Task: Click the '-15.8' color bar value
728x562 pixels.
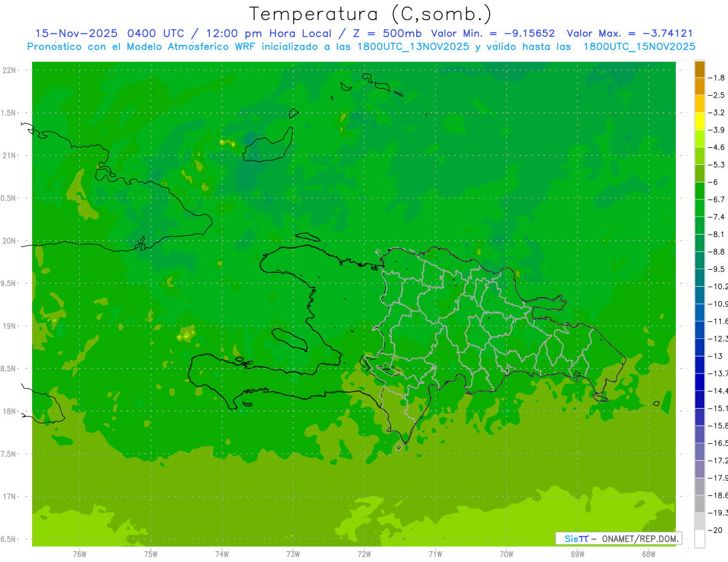Action: (x=718, y=426)
